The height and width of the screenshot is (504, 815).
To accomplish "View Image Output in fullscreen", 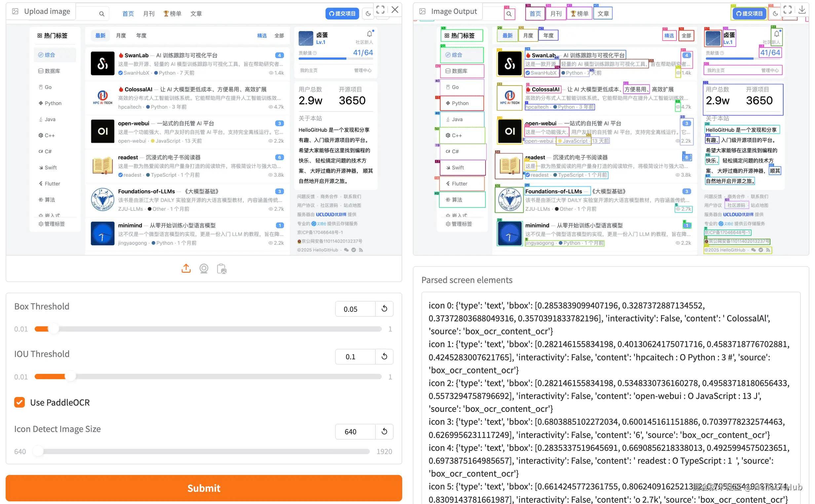I will click(787, 10).
